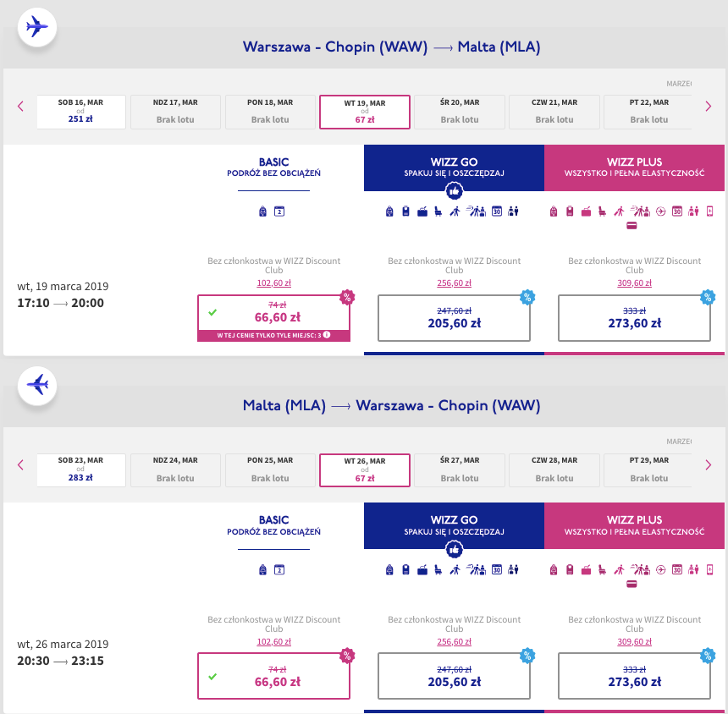Show later return dates with right arrow
Screen dimensions: 728x714
(708, 465)
